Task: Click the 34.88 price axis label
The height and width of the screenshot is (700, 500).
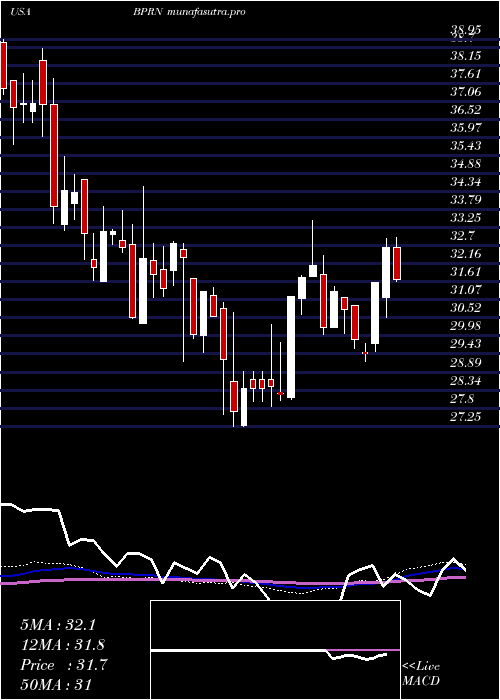Action: point(466,164)
